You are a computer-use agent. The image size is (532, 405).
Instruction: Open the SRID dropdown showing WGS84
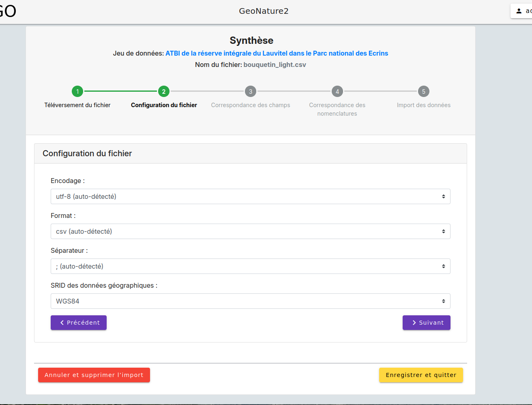click(250, 301)
